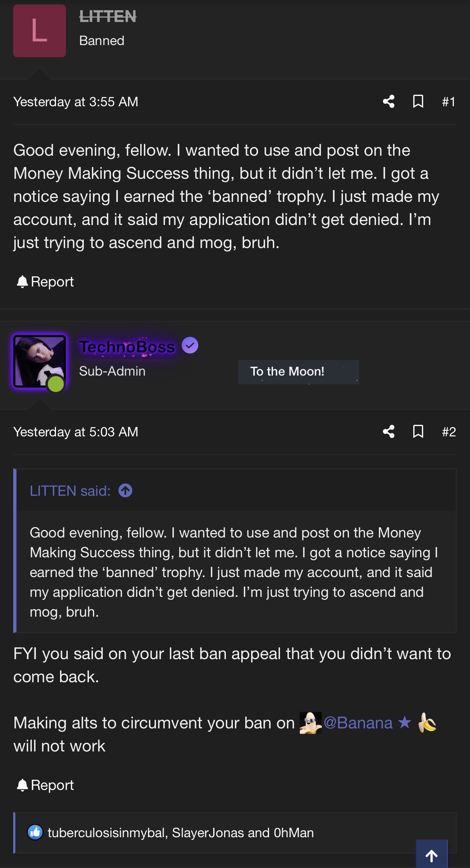The width and height of the screenshot is (470, 868).
Task: Open post number #1 permalink
Action: point(448,101)
